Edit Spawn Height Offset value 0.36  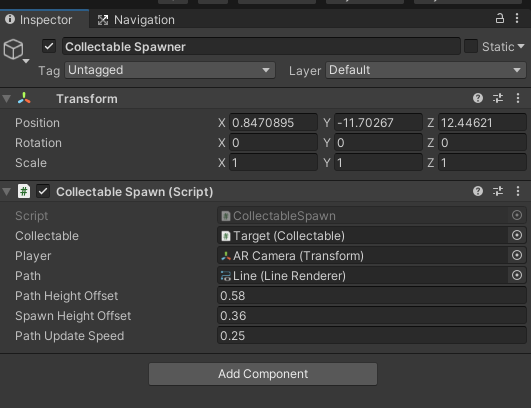(371, 316)
